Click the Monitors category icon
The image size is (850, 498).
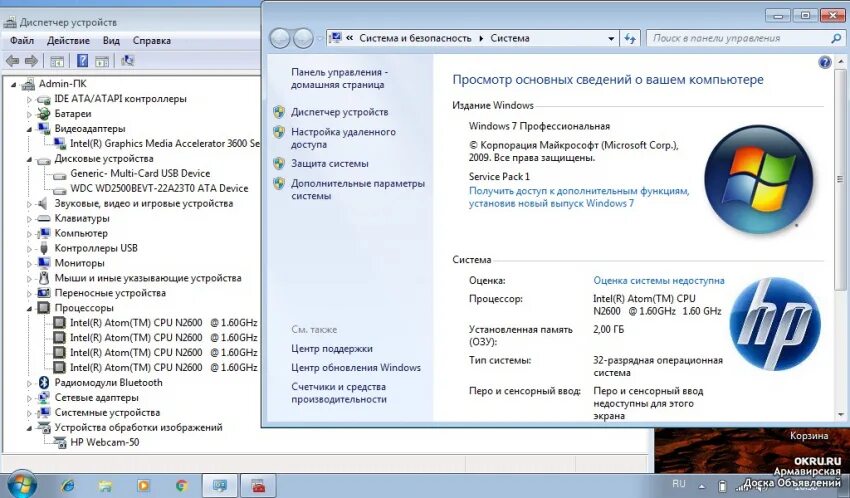click(x=44, y=263)
